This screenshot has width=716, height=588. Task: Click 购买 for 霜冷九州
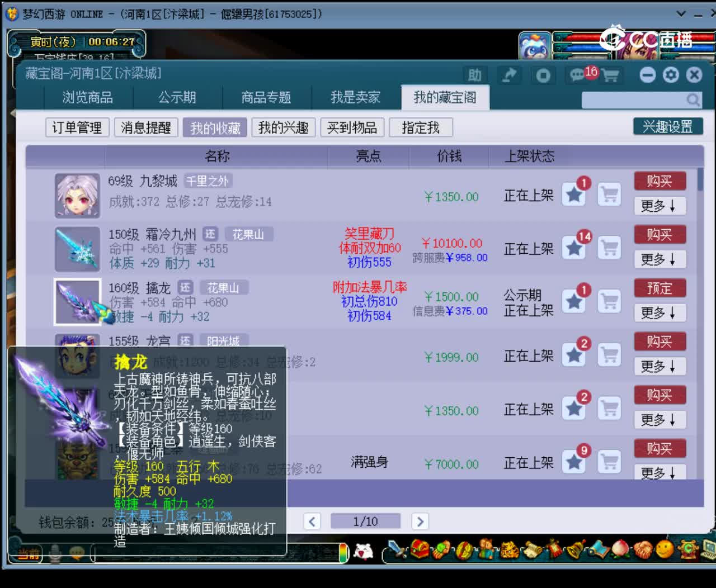pos(660,235)
